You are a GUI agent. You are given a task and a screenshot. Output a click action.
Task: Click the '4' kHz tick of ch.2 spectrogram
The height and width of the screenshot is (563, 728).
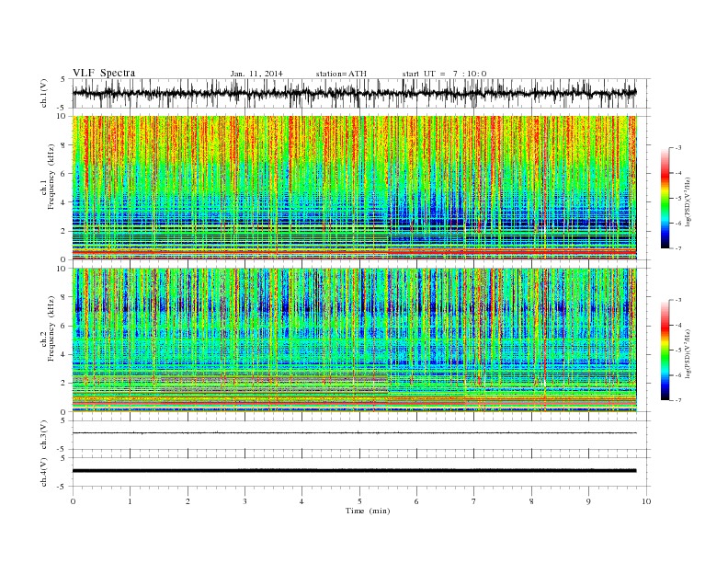pyautogui.click(x=63, y=355)
